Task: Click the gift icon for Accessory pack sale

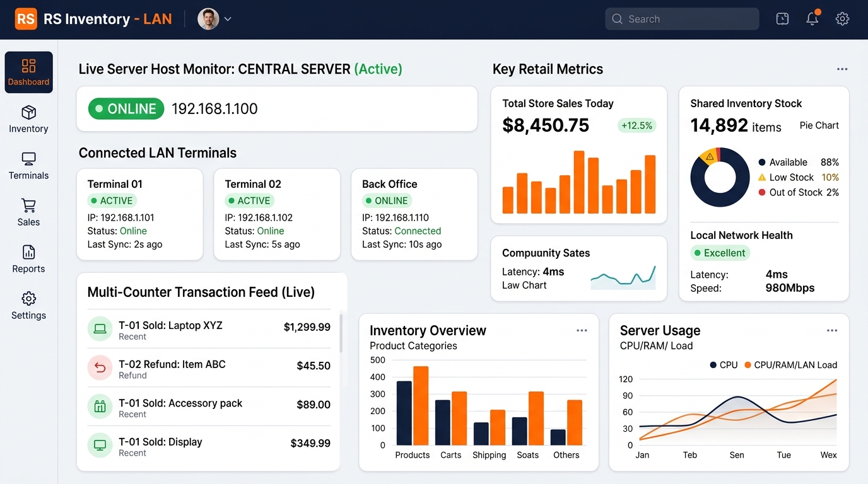Action: click(x=100, y=406)
